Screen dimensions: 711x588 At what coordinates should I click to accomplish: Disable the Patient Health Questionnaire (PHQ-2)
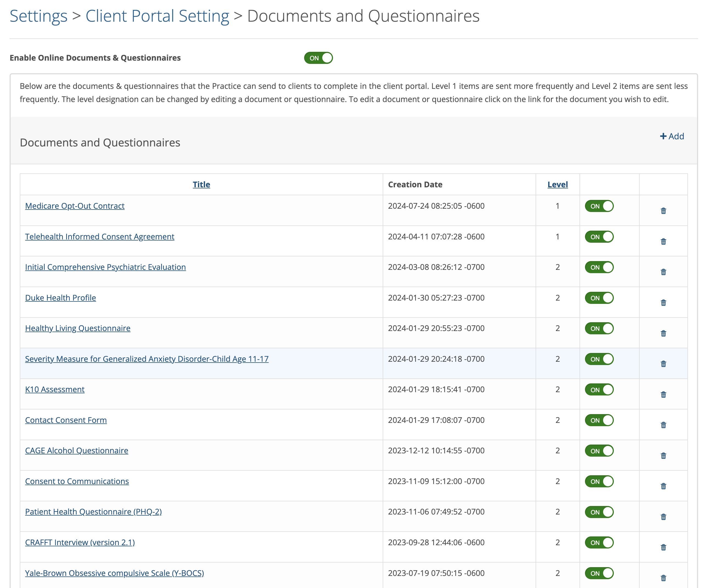599,512
